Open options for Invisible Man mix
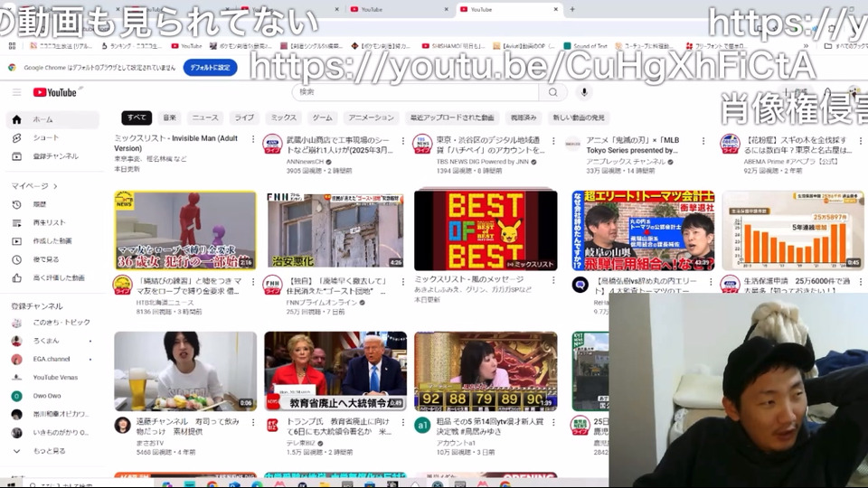Screen dimensions: 868x488 click(253, 139)
